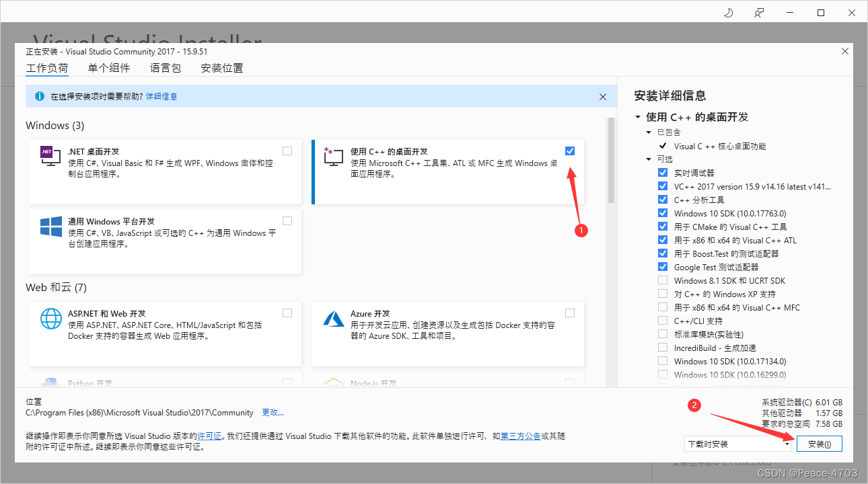
Task: Click the workload list vertical scrollbar
Action: click(x=611, y=160)
